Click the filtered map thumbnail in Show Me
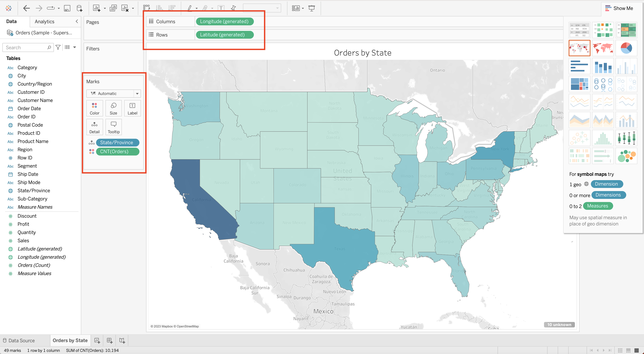The image size is (644, 354). tap(603, 48)
